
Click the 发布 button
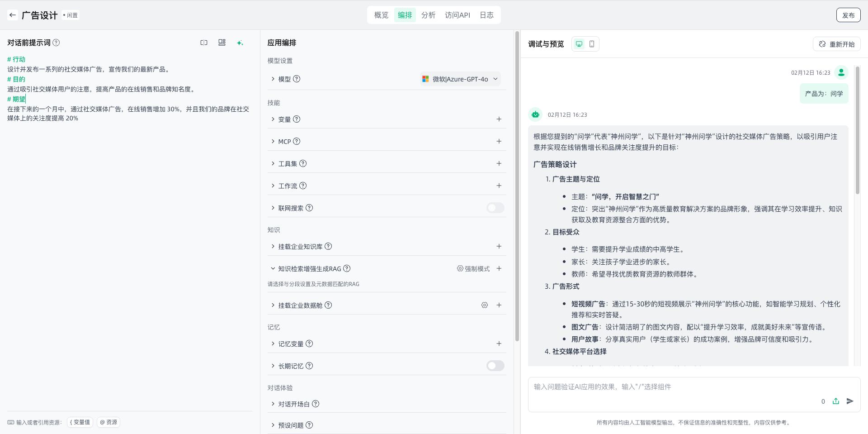[x=848, y=15]
